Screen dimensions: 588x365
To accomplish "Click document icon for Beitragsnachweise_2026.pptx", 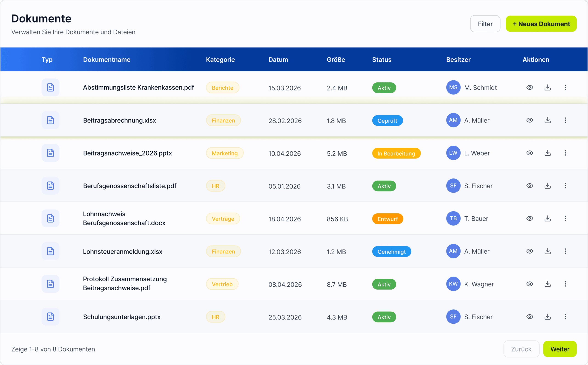I will (x=50, y=153).
